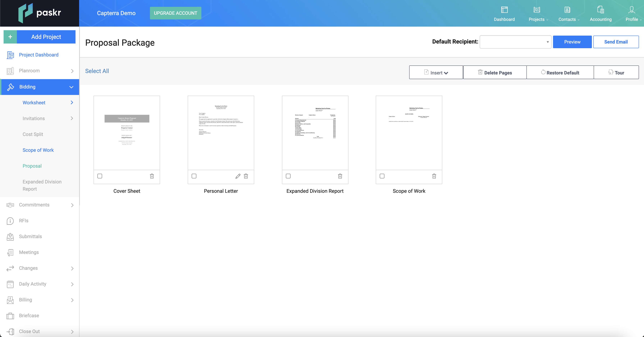
Task: Click the plus icon beside Add Project
Action: (x=10, y=37)
